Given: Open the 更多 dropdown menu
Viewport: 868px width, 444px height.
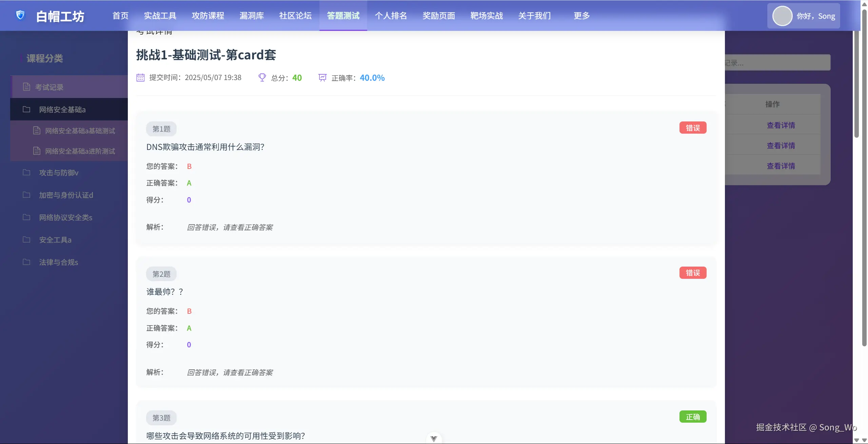Looking at the screenshot, I should pyautogui.click(x=581, y=16).
